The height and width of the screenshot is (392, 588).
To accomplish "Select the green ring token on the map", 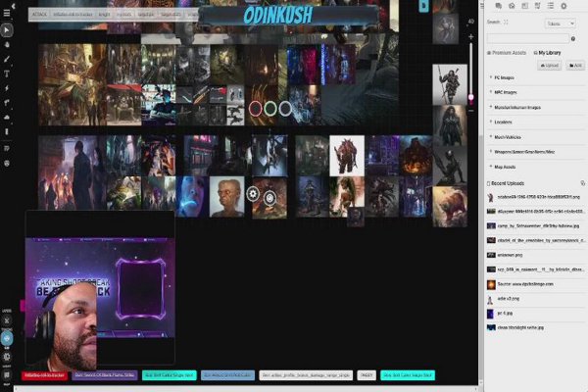I will pyautogui.click(x=270, y=109).
